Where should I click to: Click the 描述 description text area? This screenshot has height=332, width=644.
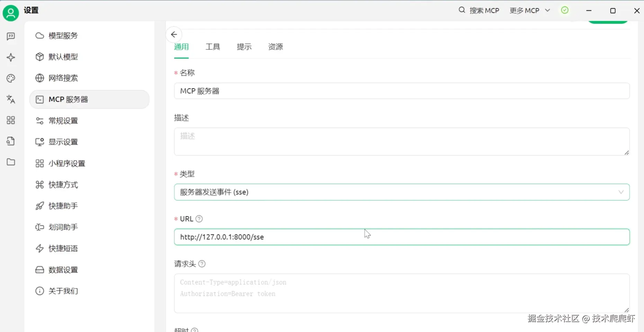point(402,142)
